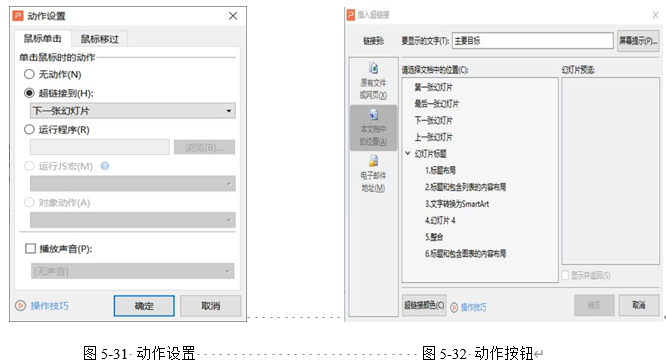666x361 pixels.
Task: Click 取消 in the 动作设置 dialog
Action: 211,306
